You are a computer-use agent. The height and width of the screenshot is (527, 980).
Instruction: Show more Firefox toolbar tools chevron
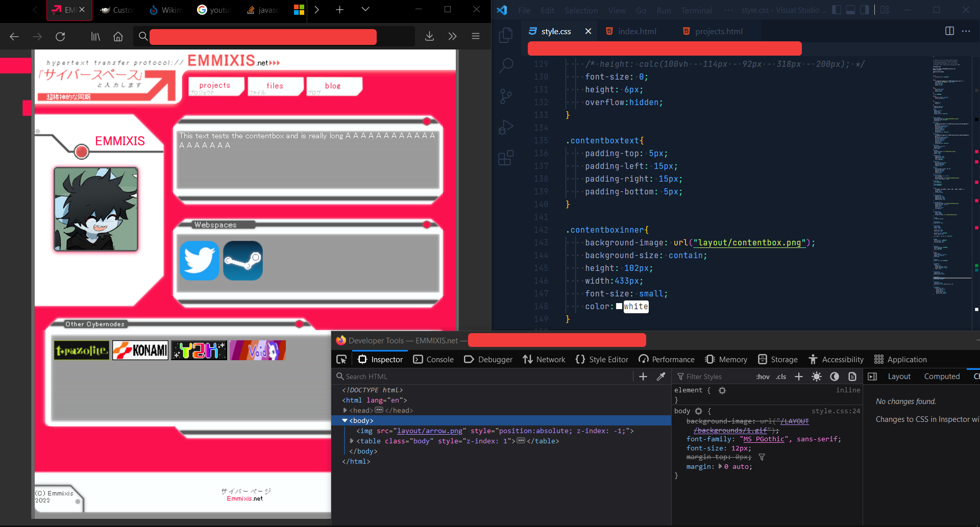[452, 36]
